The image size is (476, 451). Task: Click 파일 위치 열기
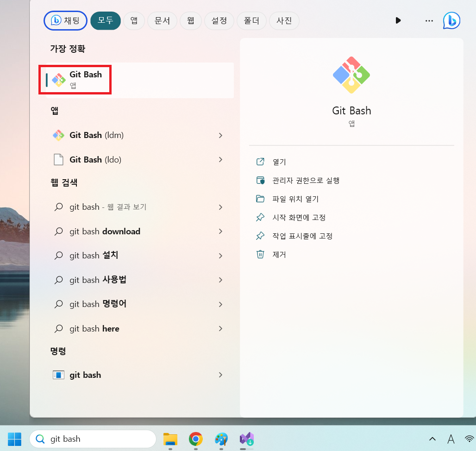(295, 199)
